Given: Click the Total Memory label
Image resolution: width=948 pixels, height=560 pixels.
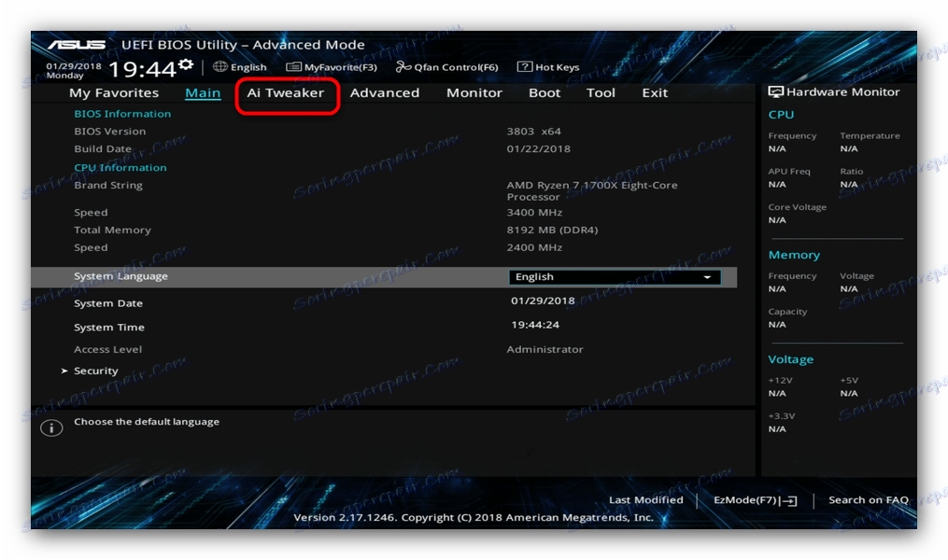Looking at the screenshot, I should coord(112,231).
